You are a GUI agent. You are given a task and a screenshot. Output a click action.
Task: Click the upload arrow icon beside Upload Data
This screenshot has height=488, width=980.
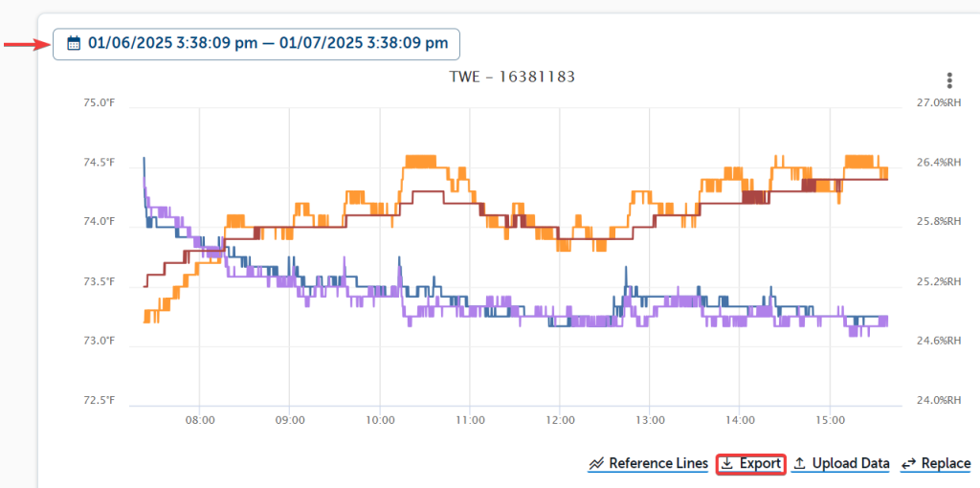[x=800, y=464]
